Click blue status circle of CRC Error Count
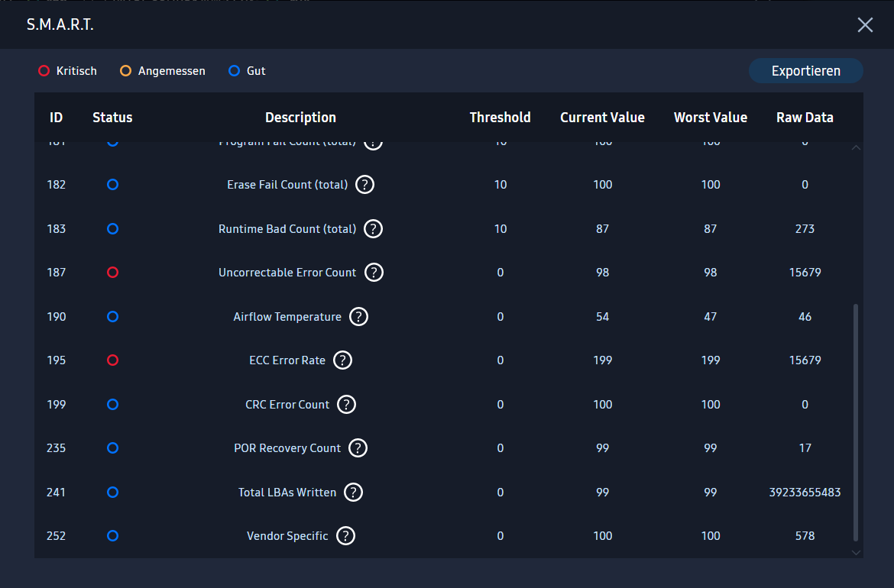Screen dimensions: 894x588 pyautogui.click(x=113, y=405)
